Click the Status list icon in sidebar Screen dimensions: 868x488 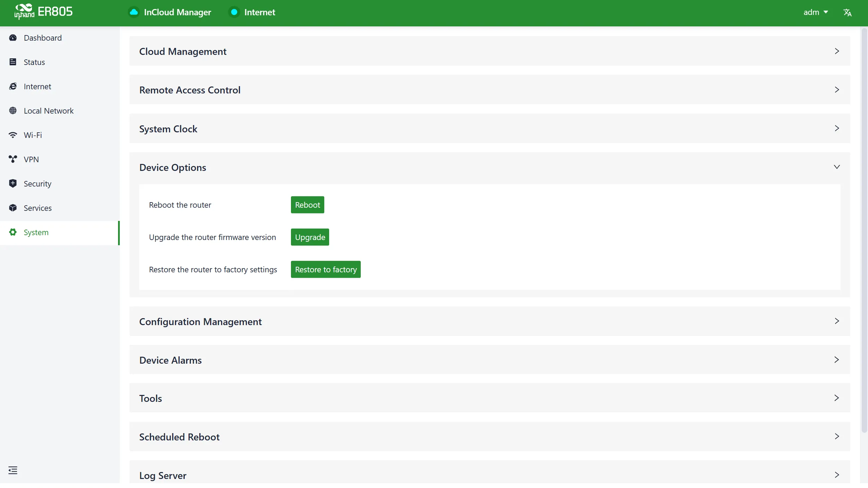(13, 62)
